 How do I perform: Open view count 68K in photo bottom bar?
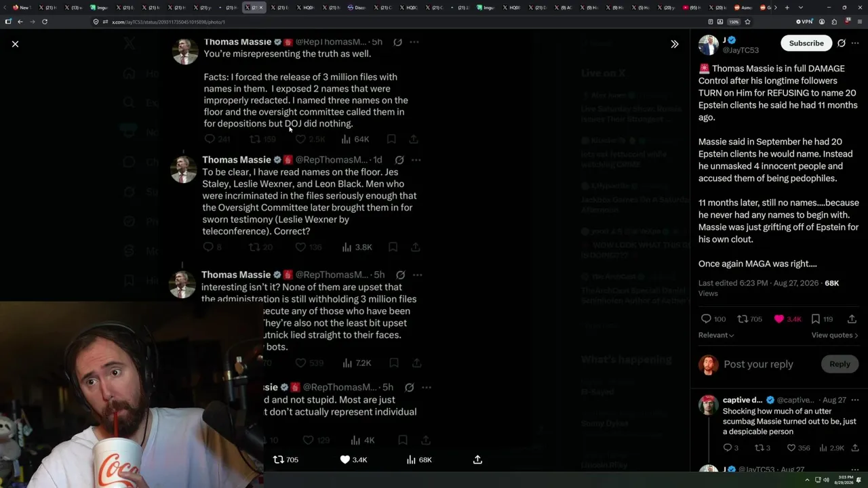[x=419, y=460]
